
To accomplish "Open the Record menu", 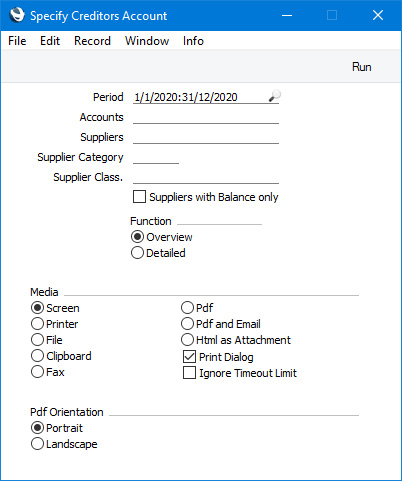I will pyautogui.click(x=92, y=41).
